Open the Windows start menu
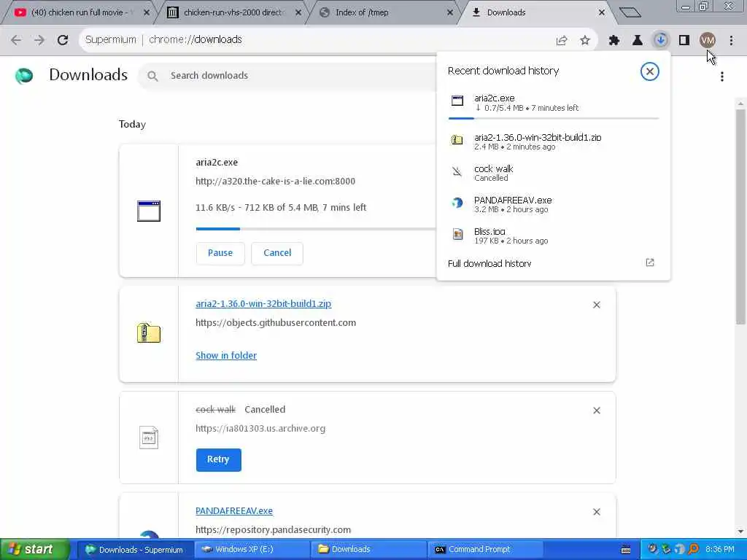 [x=34, y=549]
